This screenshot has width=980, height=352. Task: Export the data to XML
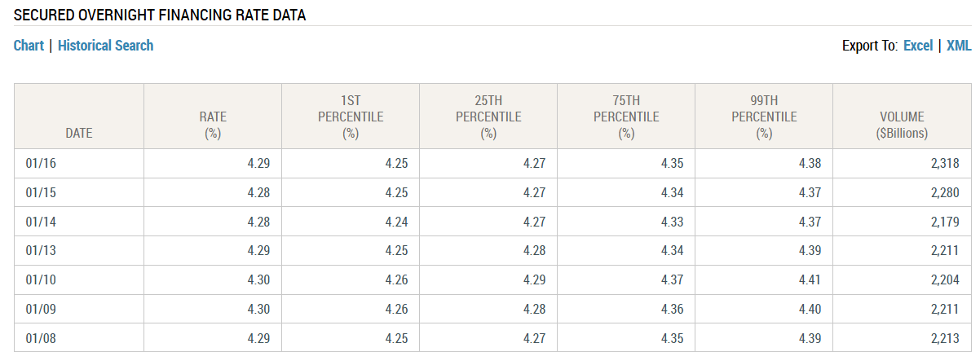959,46
